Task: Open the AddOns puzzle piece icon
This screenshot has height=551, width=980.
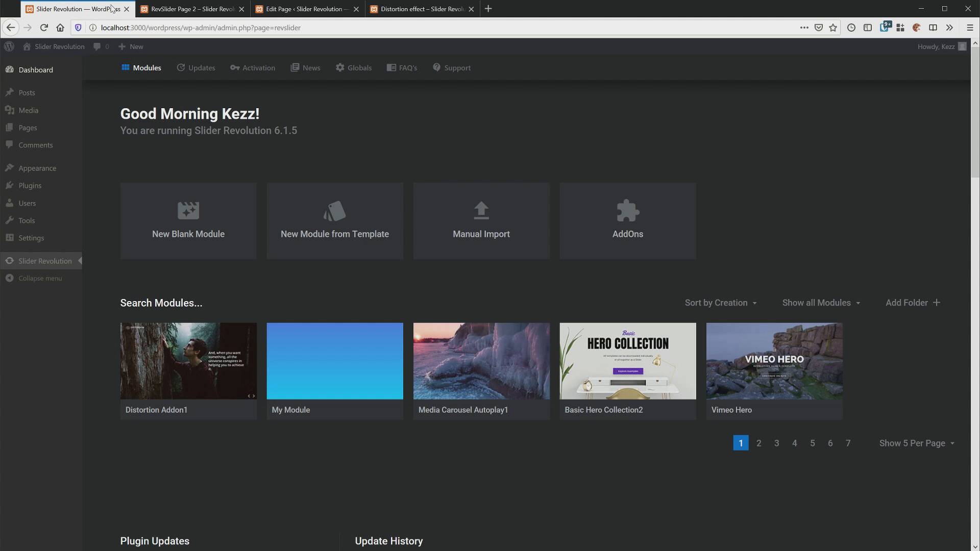Action: point(627,211)
